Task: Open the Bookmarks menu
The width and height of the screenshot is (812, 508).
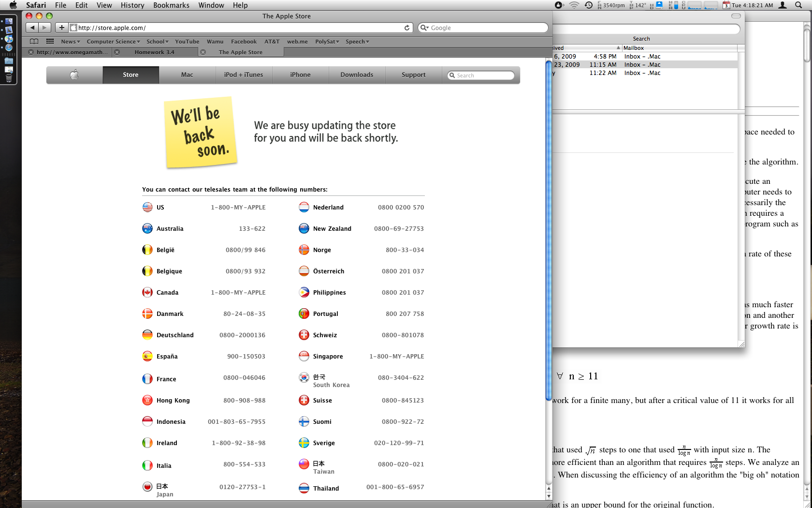Action: click(x=171, y=5)
